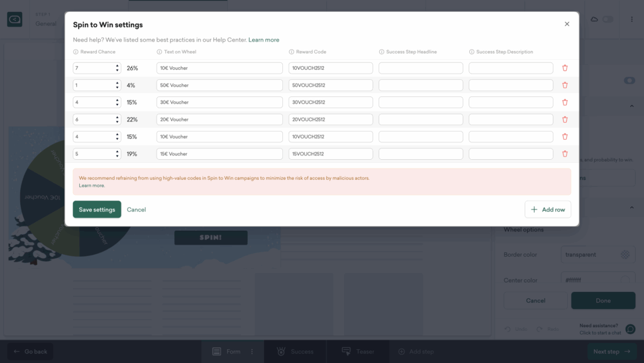
Task: Click info icon beside Text on Wheel
Action: pyautogui.click(x=159, y=52)
